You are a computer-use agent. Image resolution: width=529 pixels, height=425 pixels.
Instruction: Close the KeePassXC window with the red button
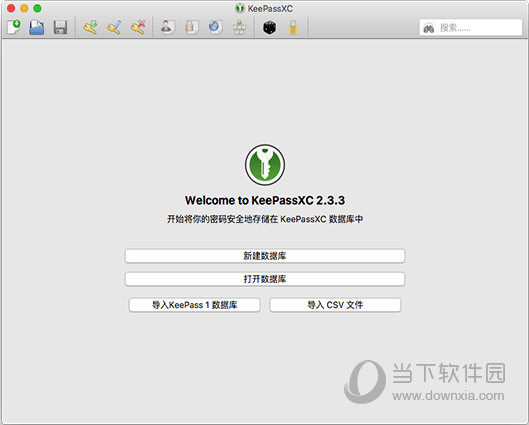(x=10, y=8)
